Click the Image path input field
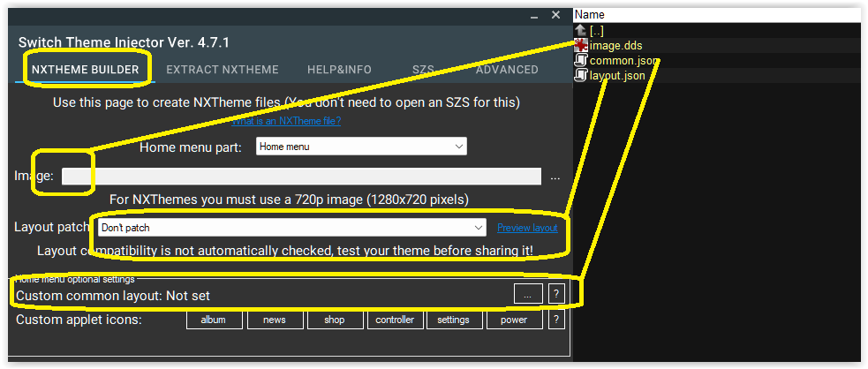Image resolution: width=868 pixels, height=369 pixels. point(301,177)
